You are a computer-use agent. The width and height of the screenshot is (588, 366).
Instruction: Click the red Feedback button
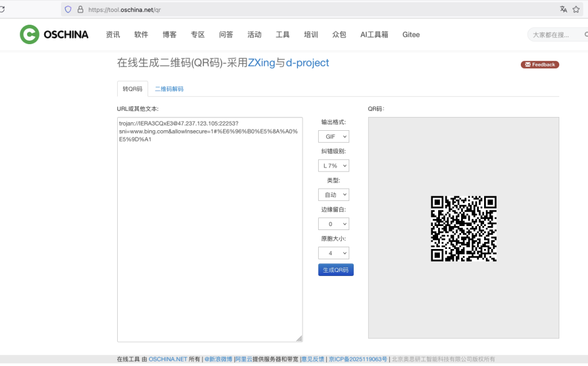[x=540, y=64]
